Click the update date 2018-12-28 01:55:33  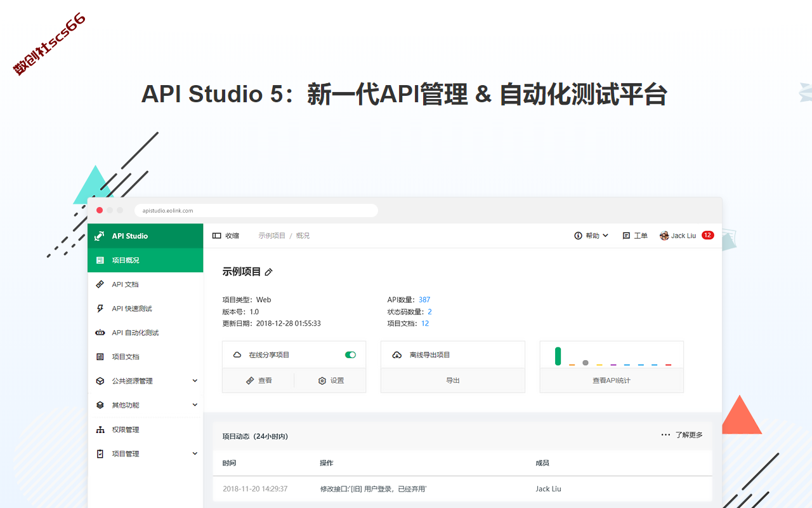pyautogui.click(x=289, y=323)
